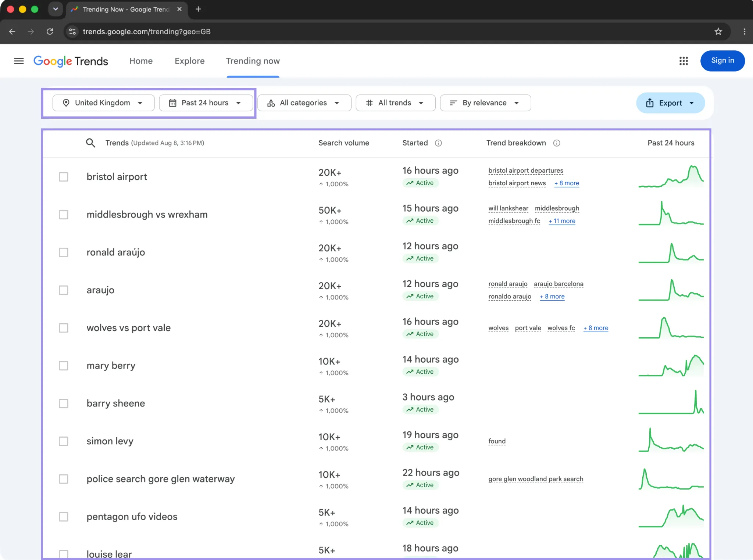
Task: Close the Trending Now browser tab
Action: point(179,9)
